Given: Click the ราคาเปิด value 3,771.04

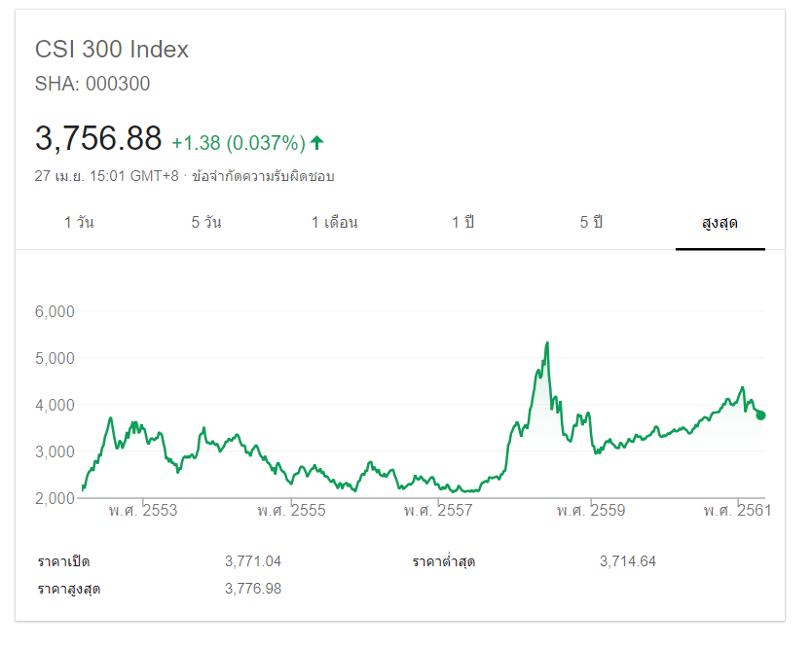Looking at the screenshot, I should tap(252, 561).
